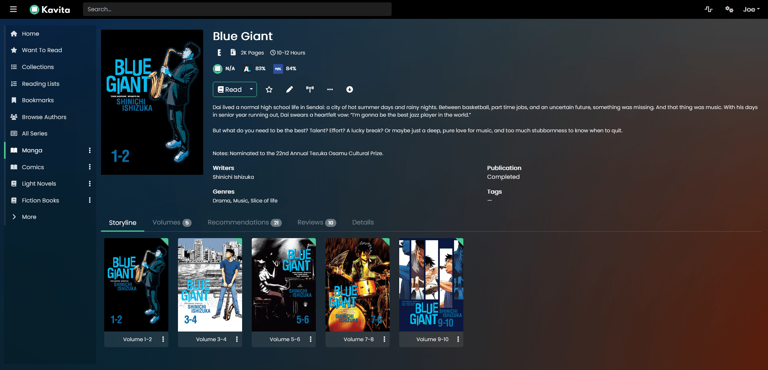Click writer Shinichi Ishizuka link
This screenshot has width=768, height=370.
pyautogui.click(x=233, y=177)
